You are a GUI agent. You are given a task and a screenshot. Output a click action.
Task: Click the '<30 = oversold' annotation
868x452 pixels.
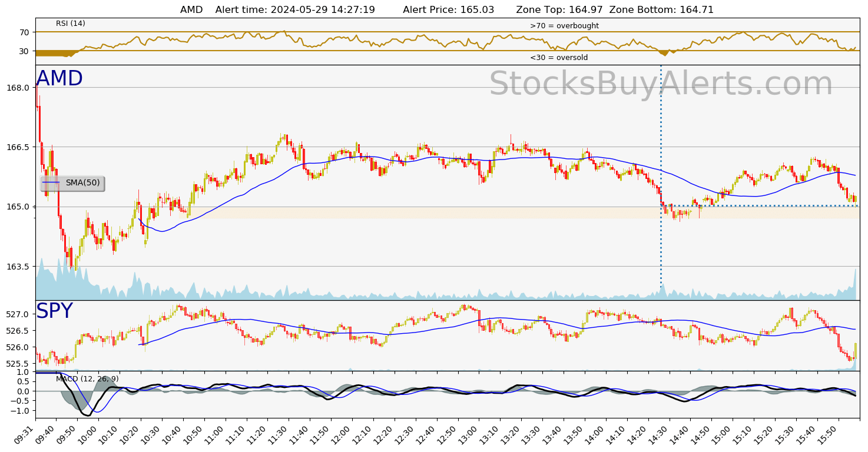coord(559,58)
